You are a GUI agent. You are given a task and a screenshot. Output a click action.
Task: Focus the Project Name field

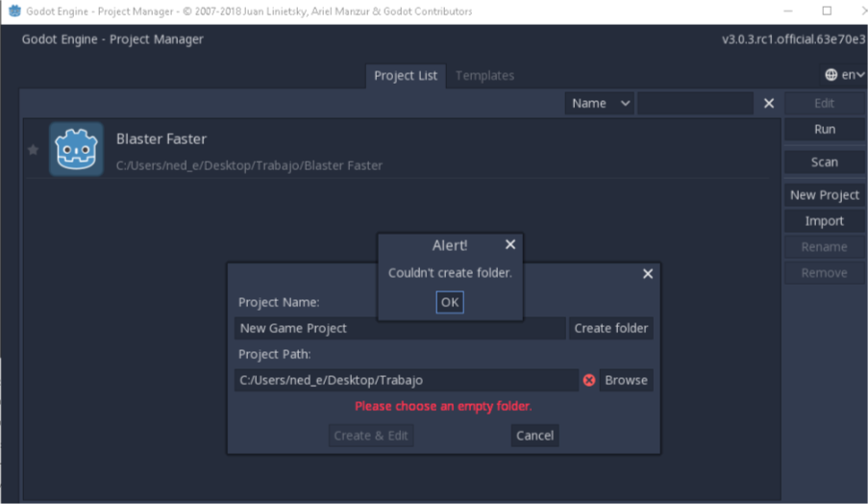coord(400,328)
